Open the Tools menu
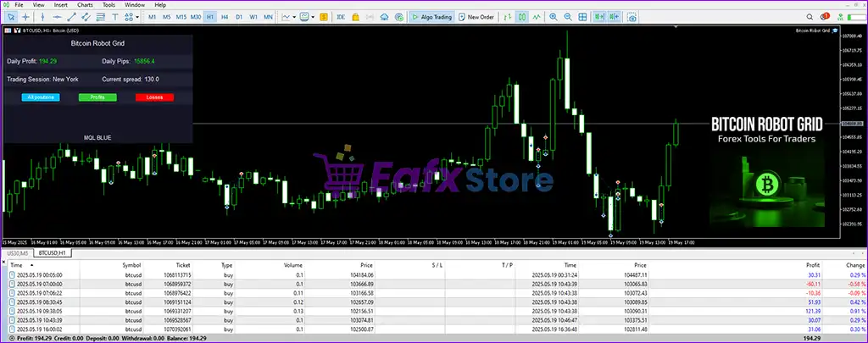The width and height of the screenshot is (868, 343). [109, 4]
